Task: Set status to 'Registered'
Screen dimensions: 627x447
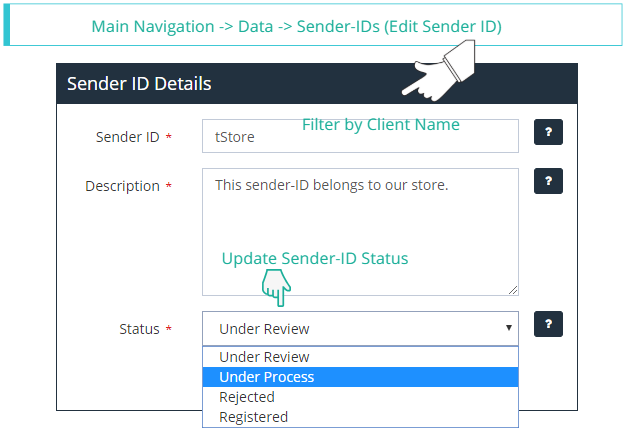Action: (x=254, y=417)
